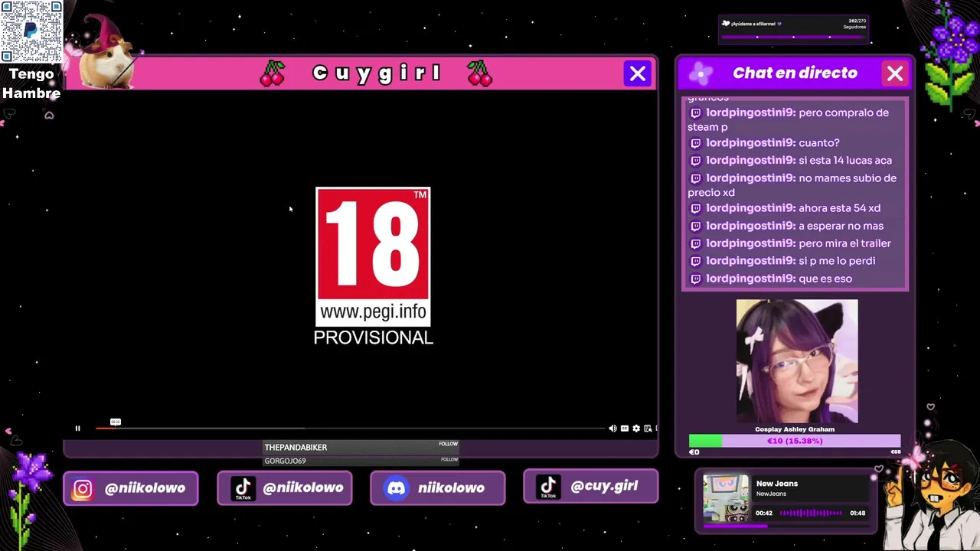The width and height of the screenshot is (980, 551).
Task: Click the "Chat en directo" title
Action: [x=795, y=73]
